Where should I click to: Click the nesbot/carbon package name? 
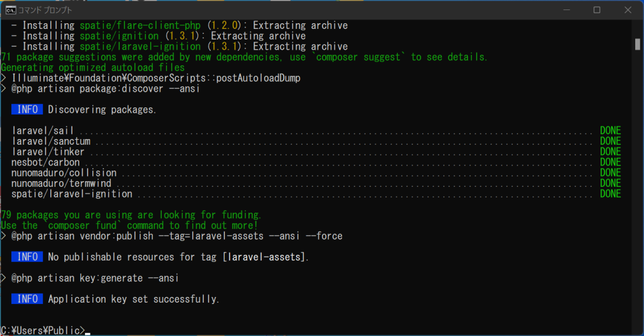pyautogui.click(x=45, y=162)
